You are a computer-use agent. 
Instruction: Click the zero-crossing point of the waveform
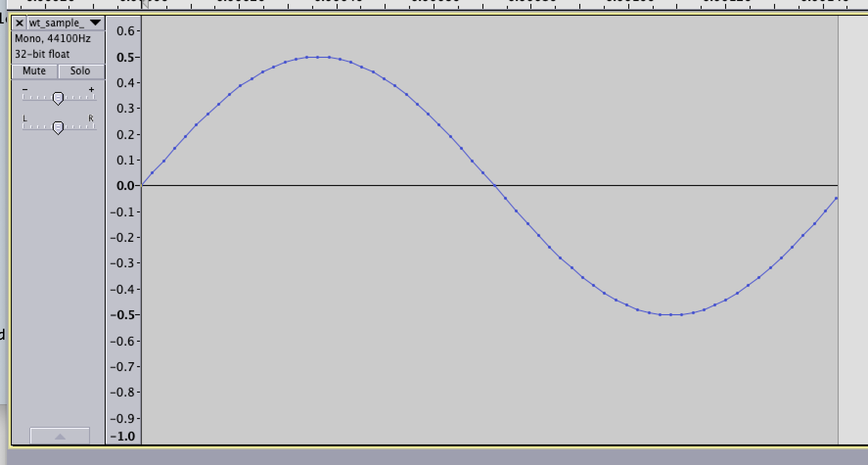[x=495, y=186]
